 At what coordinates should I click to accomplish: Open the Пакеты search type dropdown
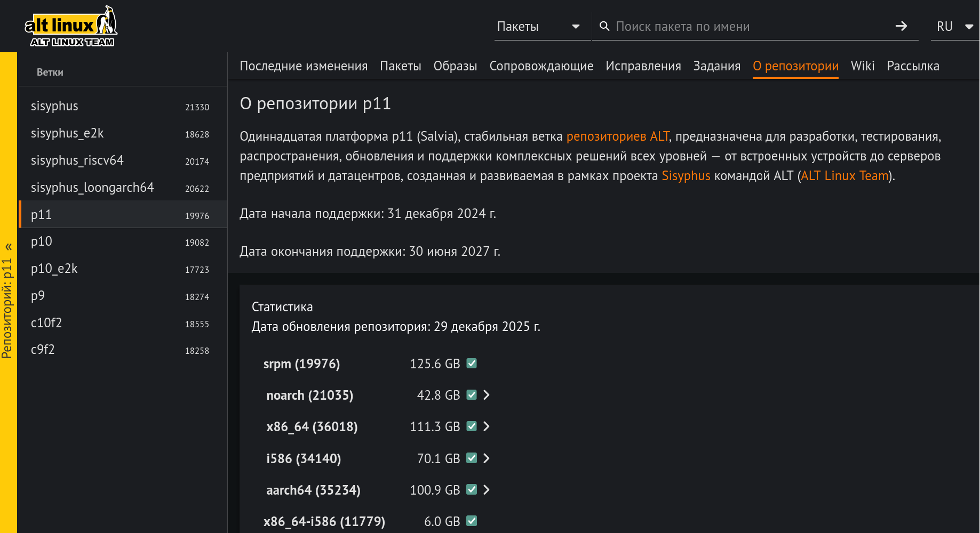coord(538,27)
